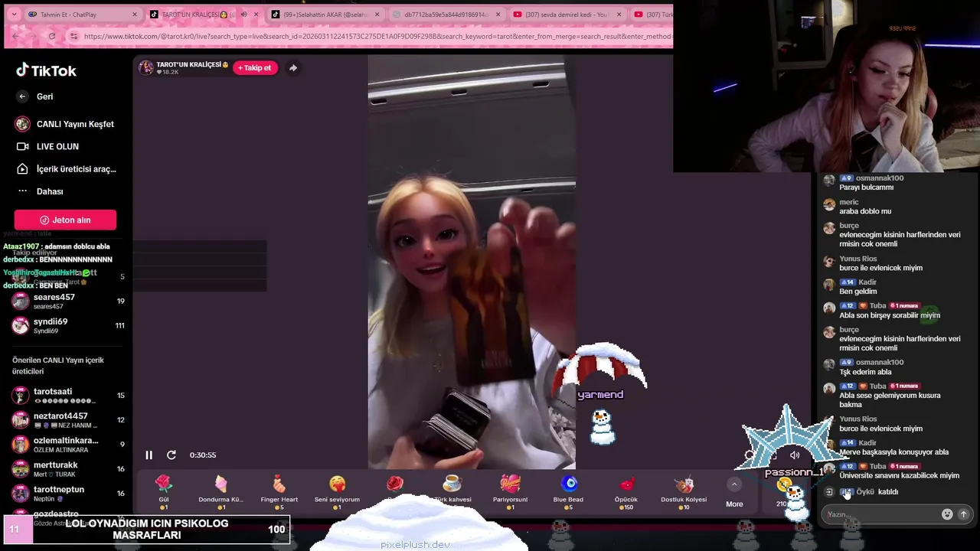Image resolution: width=980 pixels, height=551 pixels.
Task: Open TAROT'UN KRALİÇESİ profile avatar
Action: click(145, 67)
